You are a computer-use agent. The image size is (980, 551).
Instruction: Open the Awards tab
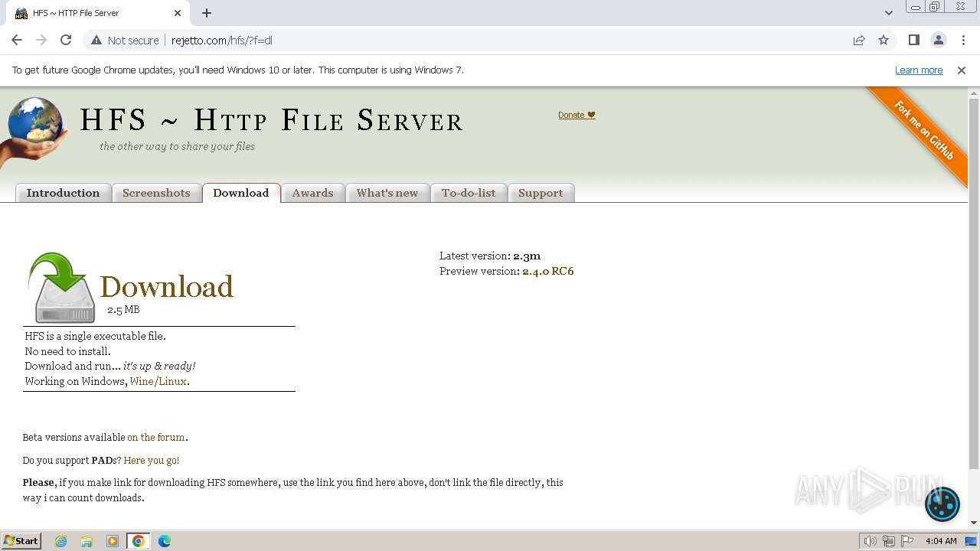coord(312,193)
